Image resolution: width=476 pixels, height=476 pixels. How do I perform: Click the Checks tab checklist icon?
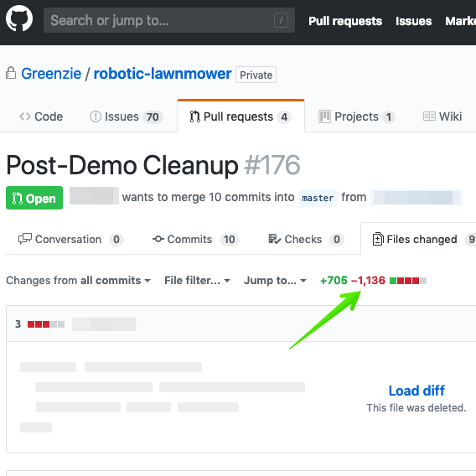pos(274,239)
